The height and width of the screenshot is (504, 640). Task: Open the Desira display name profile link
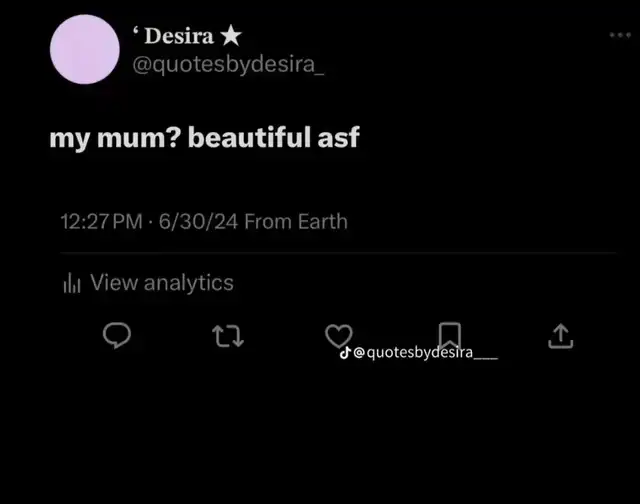176,37
